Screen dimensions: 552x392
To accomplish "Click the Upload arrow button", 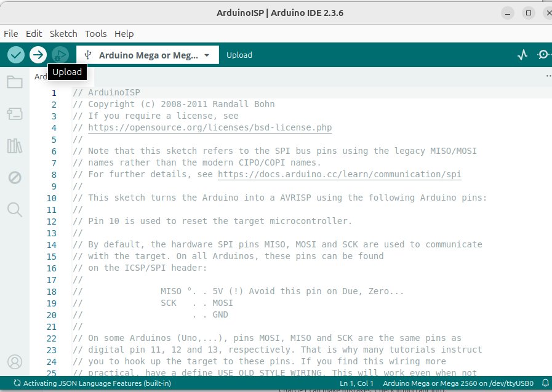I will click(x=38, y=55).
